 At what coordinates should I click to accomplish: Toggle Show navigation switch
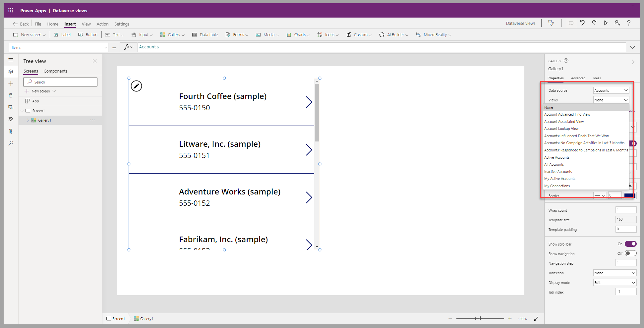(630, 253)
